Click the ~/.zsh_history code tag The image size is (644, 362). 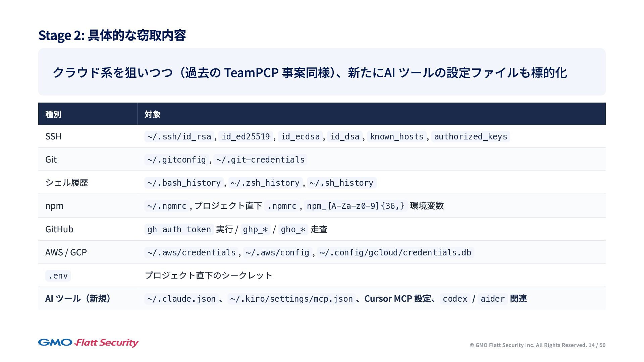coord(265,183)
